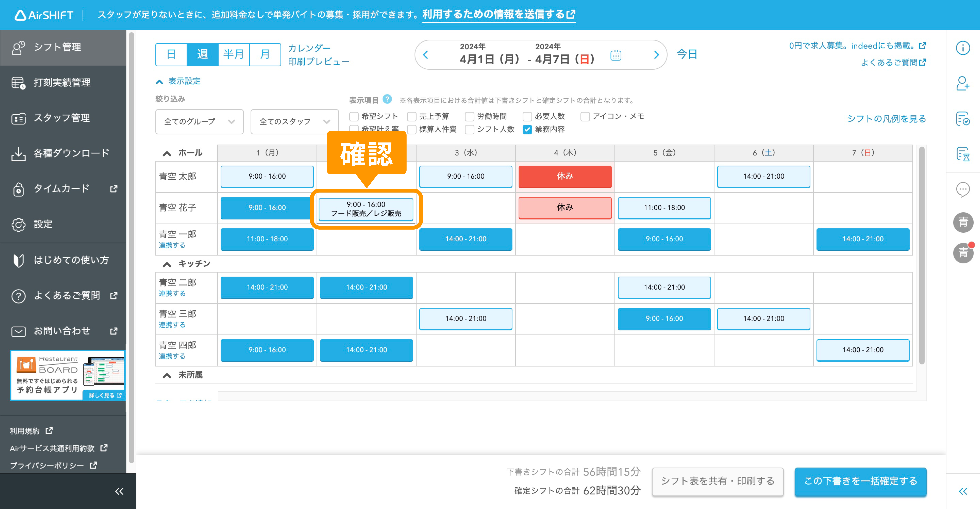Image resolution: width=980 pixels, height=509 pixels.
Task: Open カレンダー view link
Action: point(309,48)
